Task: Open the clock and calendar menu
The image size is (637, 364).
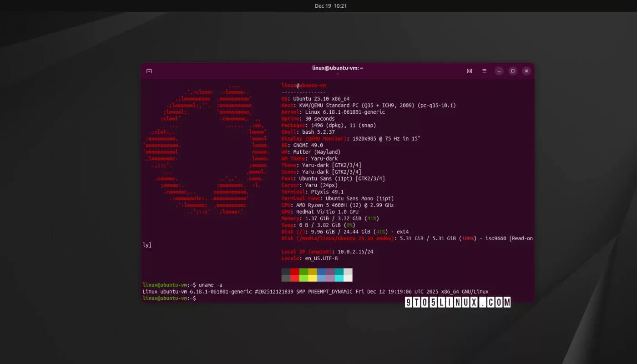Action: coord(331,6)
